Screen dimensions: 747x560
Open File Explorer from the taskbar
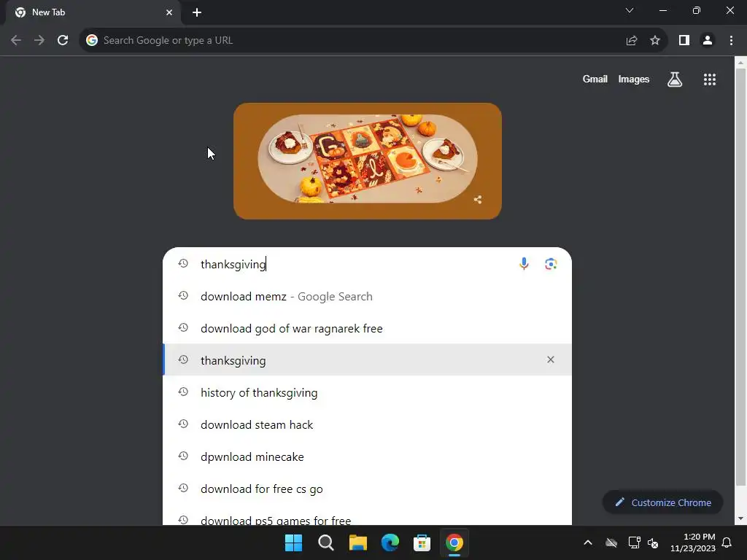click(357, 542)
